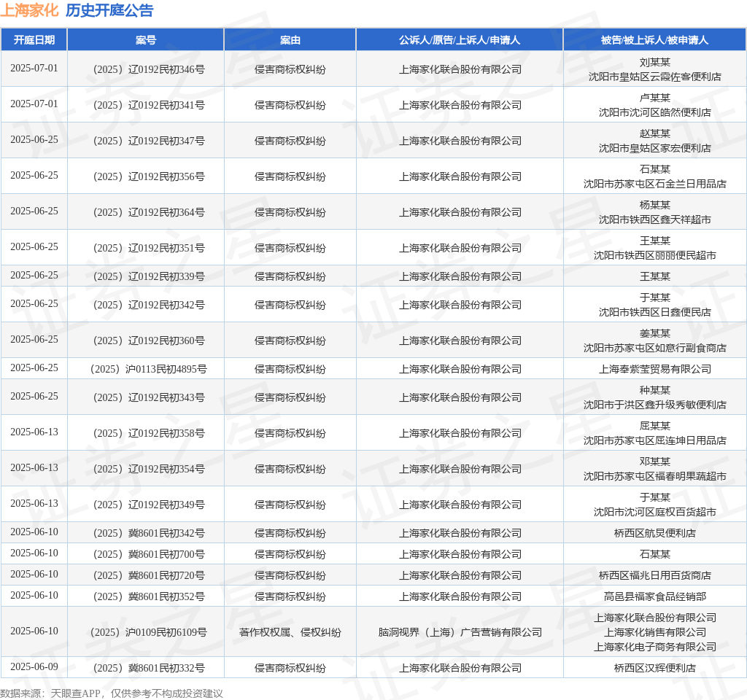Click defendant 沈阳市皇姑区云霞佐客便利店
This screenshot has width=747, height=700.
click(654, 77)
